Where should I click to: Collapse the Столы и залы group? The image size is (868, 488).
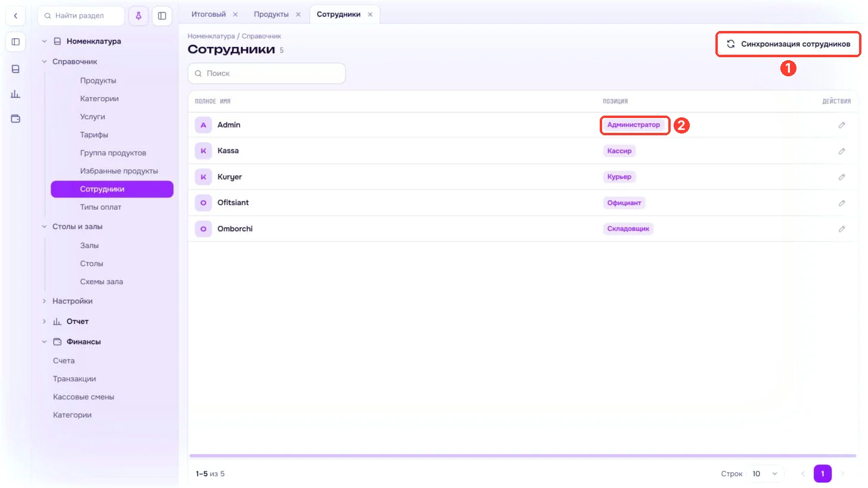point(44,227)
